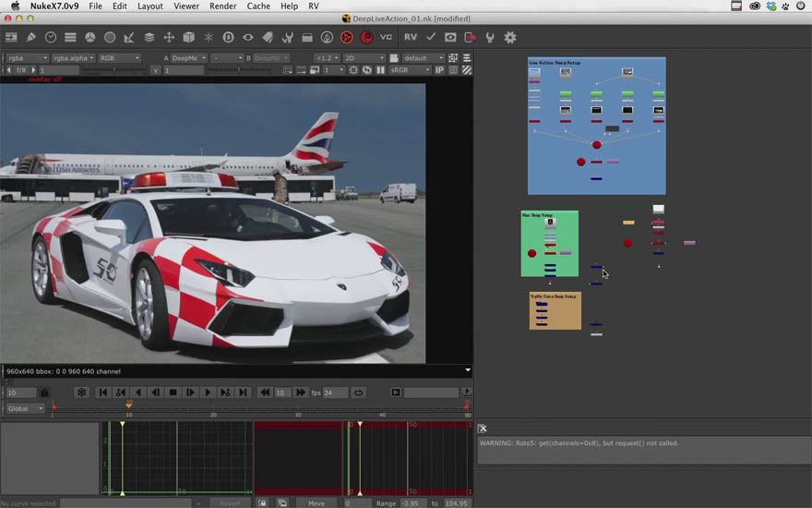Screen dimensions: 812x508
Task: Open the Metadata tag icon
Action: pos(268,37)
